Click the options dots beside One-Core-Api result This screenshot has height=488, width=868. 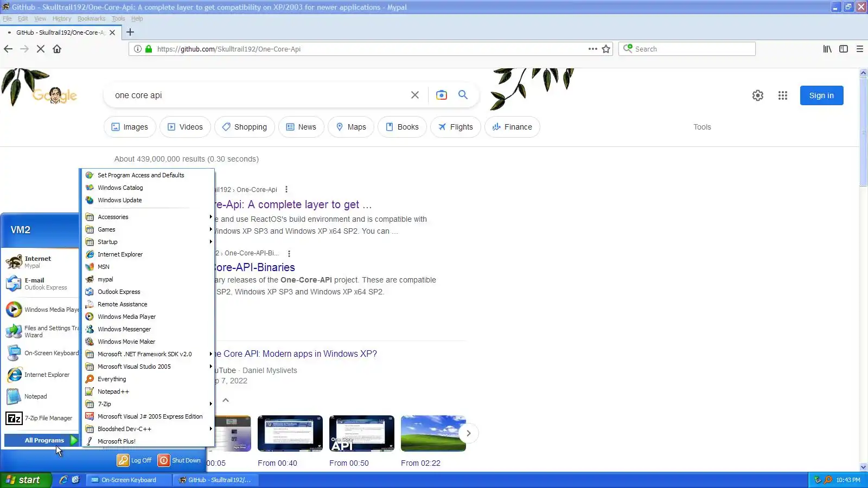click(286, 190)
